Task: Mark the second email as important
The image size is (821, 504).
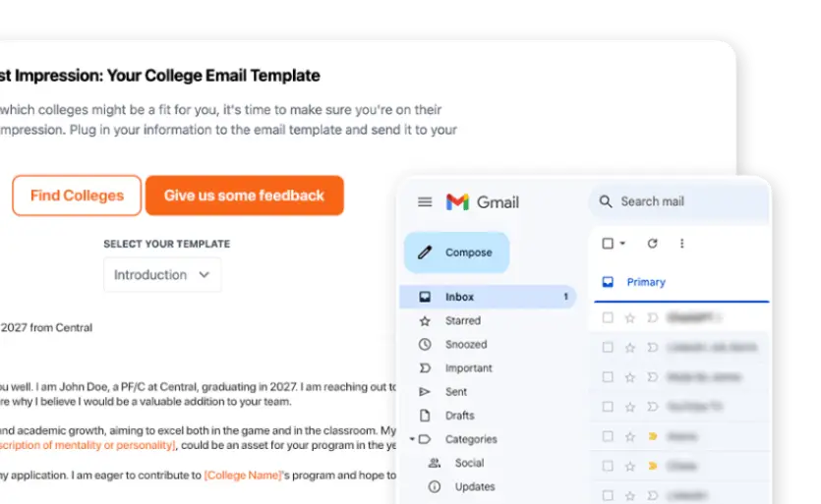Action: point(653,348)
